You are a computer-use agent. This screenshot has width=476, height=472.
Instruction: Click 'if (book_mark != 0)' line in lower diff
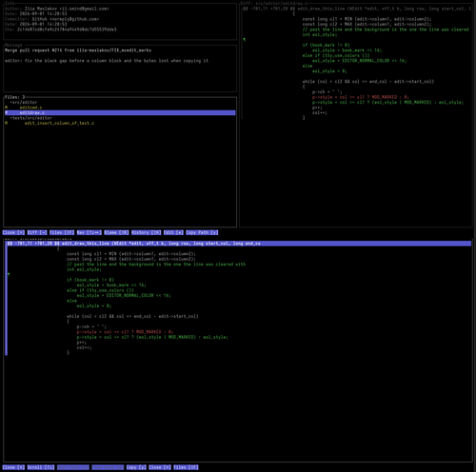click(90, 280)
